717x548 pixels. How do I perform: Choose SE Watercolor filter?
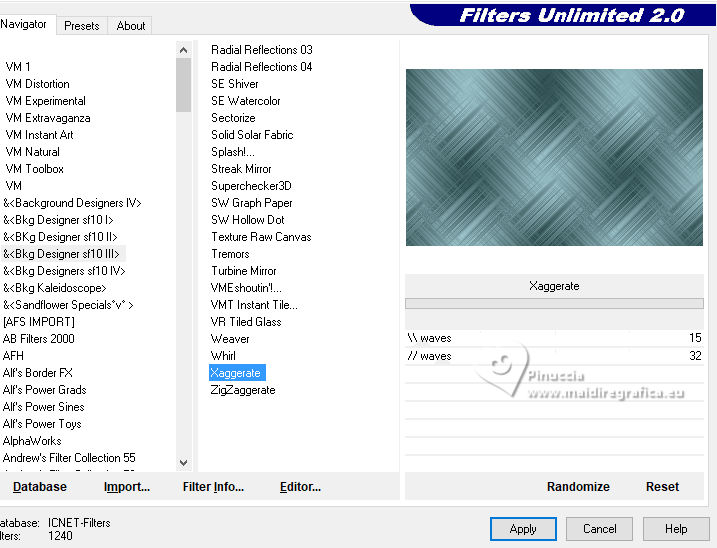(246, 101)
